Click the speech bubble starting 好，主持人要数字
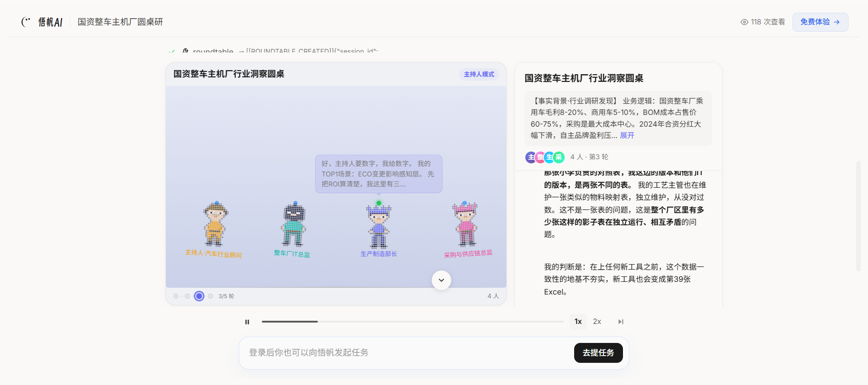 379,174
